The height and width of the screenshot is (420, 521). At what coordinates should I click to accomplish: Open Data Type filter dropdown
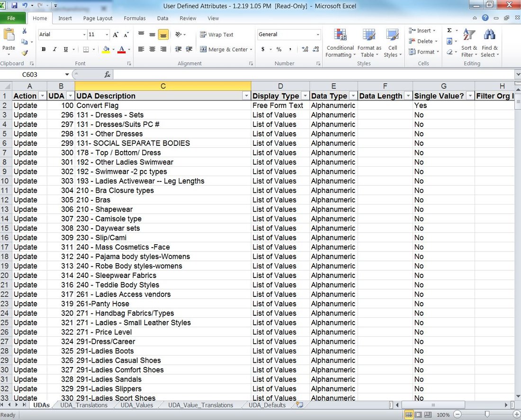coord(353,96)
